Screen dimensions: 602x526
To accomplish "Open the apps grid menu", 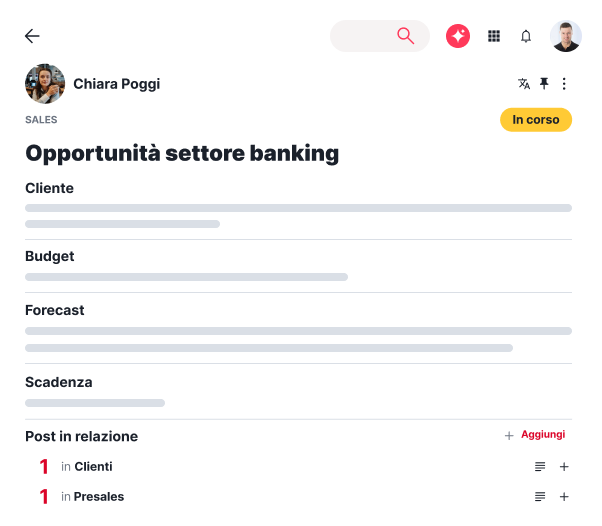I will point(494,36).
